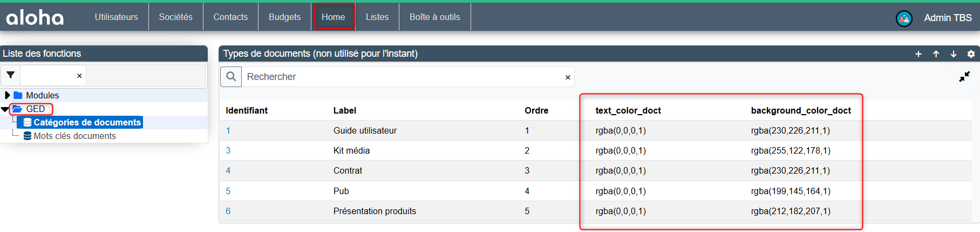The image size is (980, 232).
Task: Select the GED tree item
Action: [36, 109]
